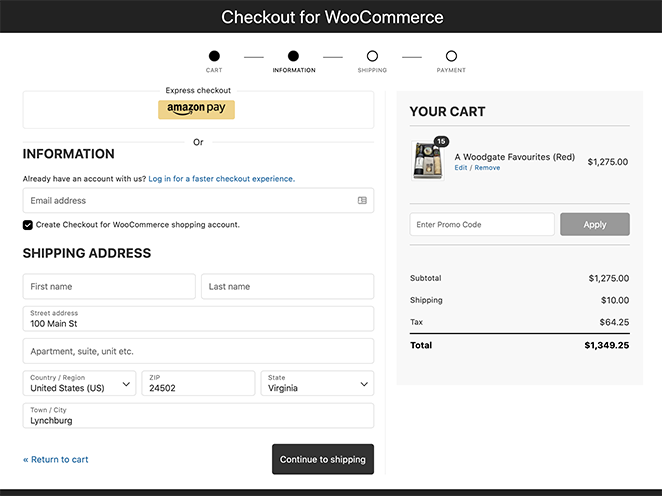Click the Cart step circle
This screenshot has width=662, height=496.
pos(214,57)
